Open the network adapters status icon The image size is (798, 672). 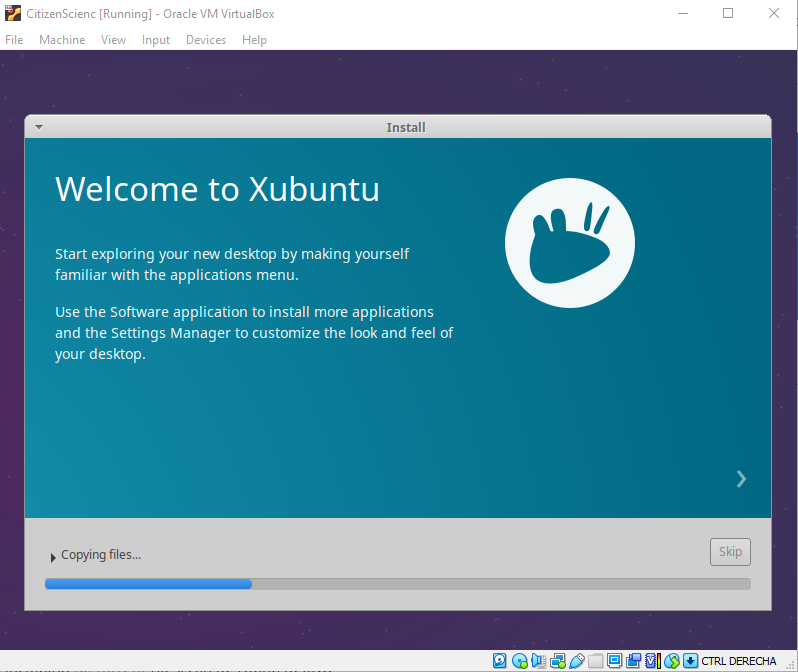click(x=558, y=661)
